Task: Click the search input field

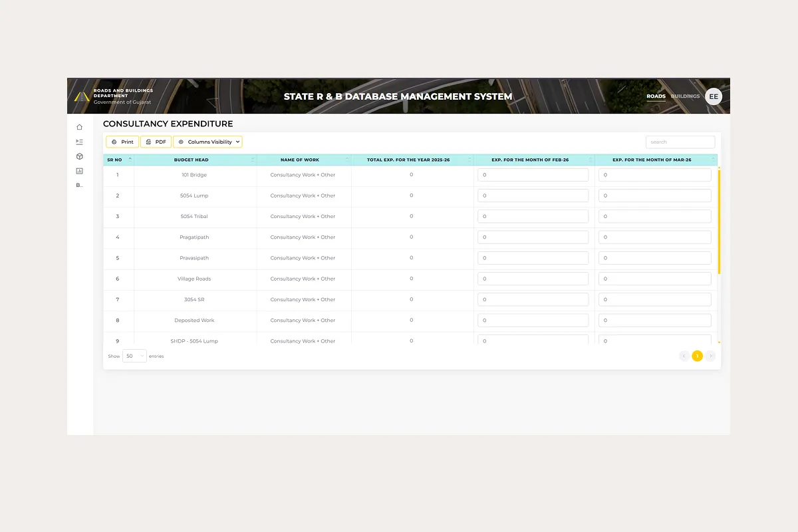Action: (680, 142)
